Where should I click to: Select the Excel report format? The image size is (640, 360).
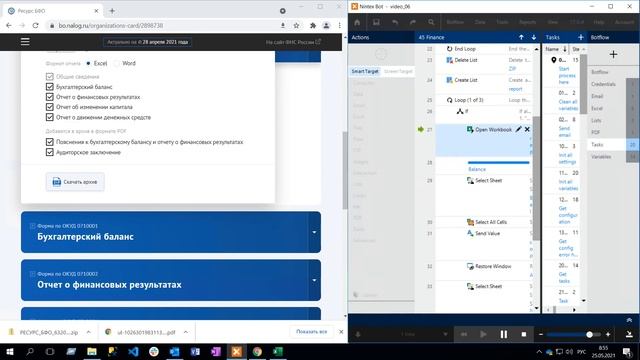click(88, 63)
